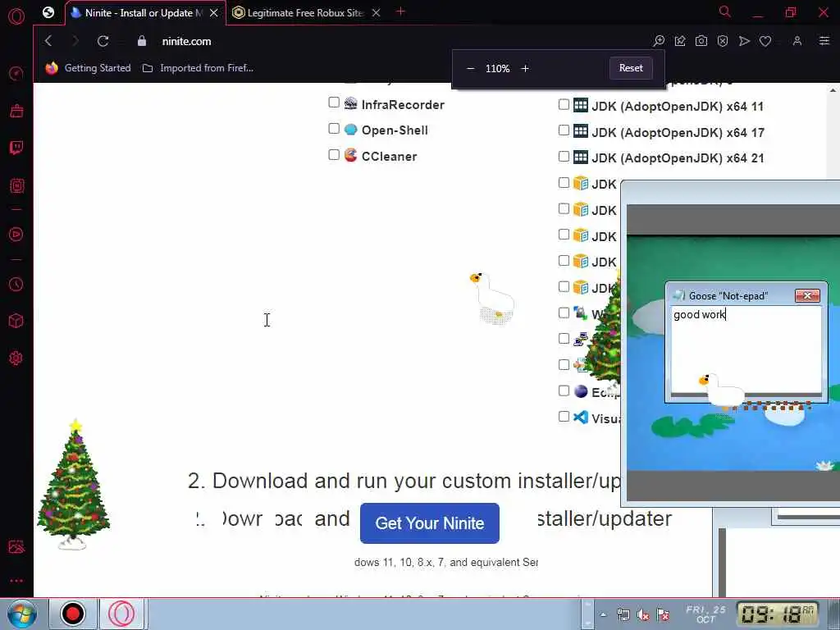Open a new tab with plus button
Viewport: 840px width, 630px height.
click(x=400, y=11)
